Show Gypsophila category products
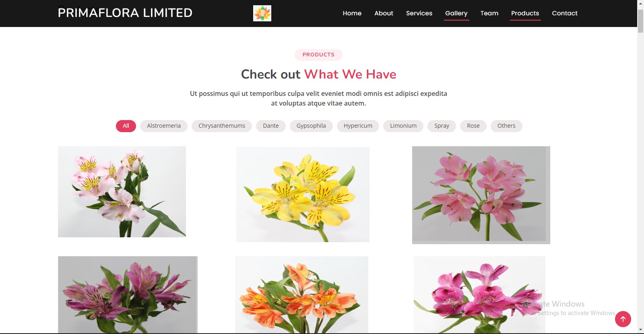Screen dimensions: 644x334 (311, 126)
